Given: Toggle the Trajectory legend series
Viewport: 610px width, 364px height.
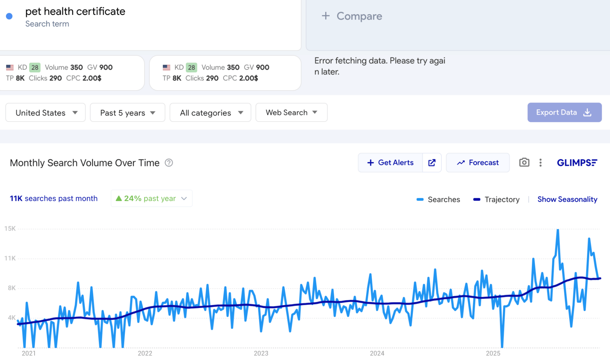Looking at the screenshot, I should point(497,199).
